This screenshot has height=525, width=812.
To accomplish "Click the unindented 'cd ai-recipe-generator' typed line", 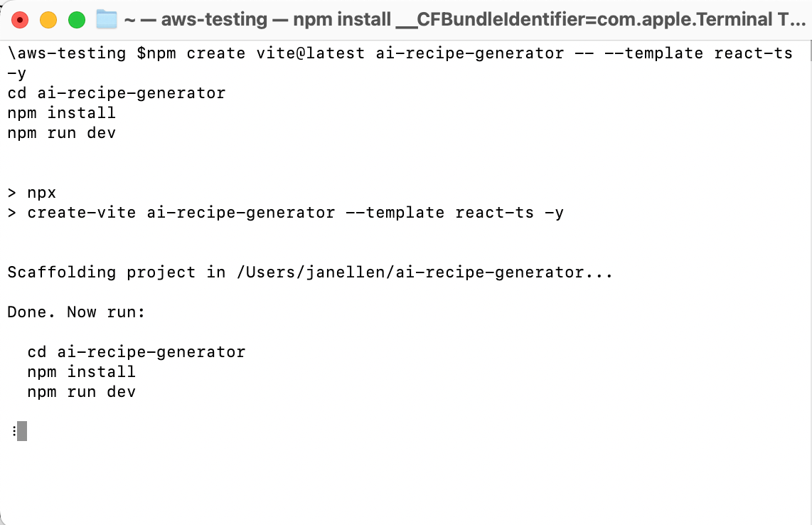I will point(117,93).
